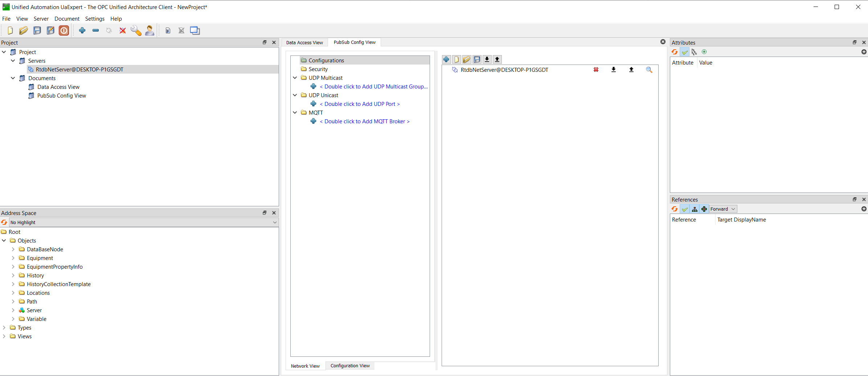Add a server with the main toolbar plus icon
The image size is (868, 376).
[82, 30]
